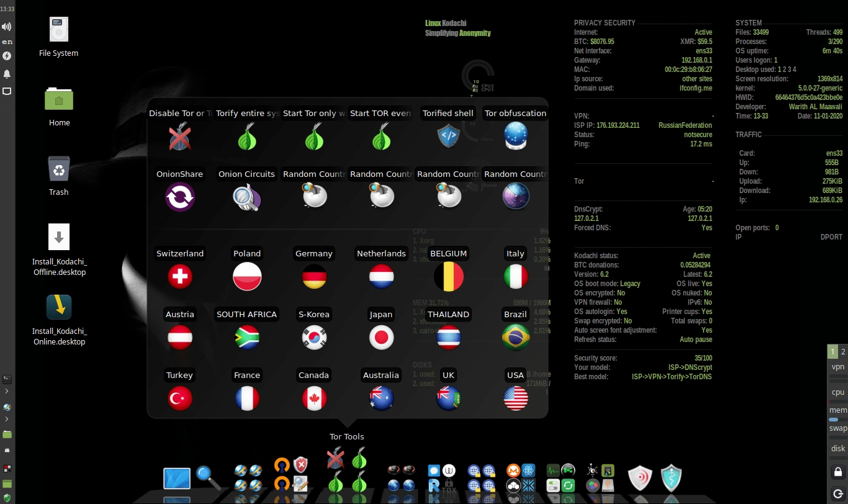Choose Turkey flag exit node

point(180,398)
